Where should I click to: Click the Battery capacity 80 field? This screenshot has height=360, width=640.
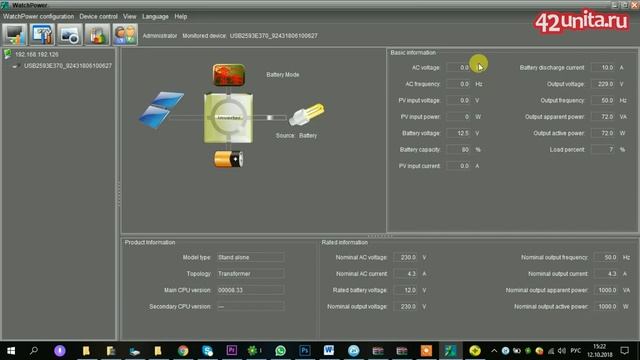[x=458, y=150]
